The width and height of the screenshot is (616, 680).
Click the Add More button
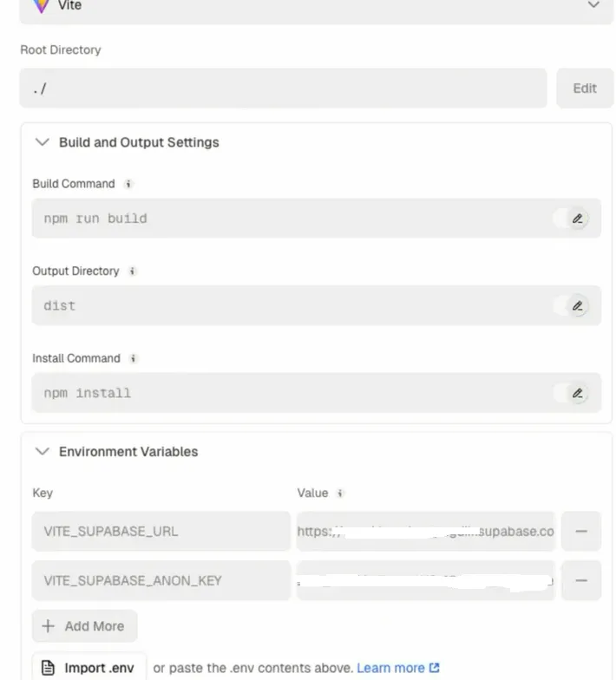(x=84, y=626)
